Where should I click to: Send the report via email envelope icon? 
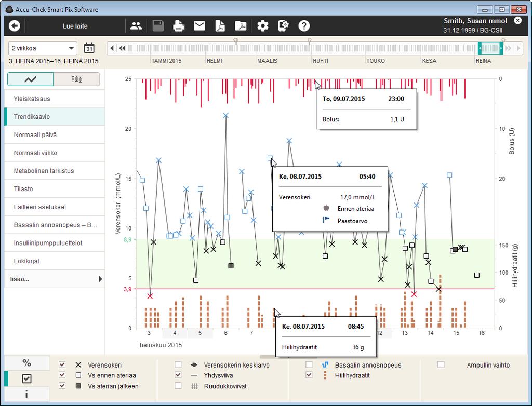coord(199,26)
